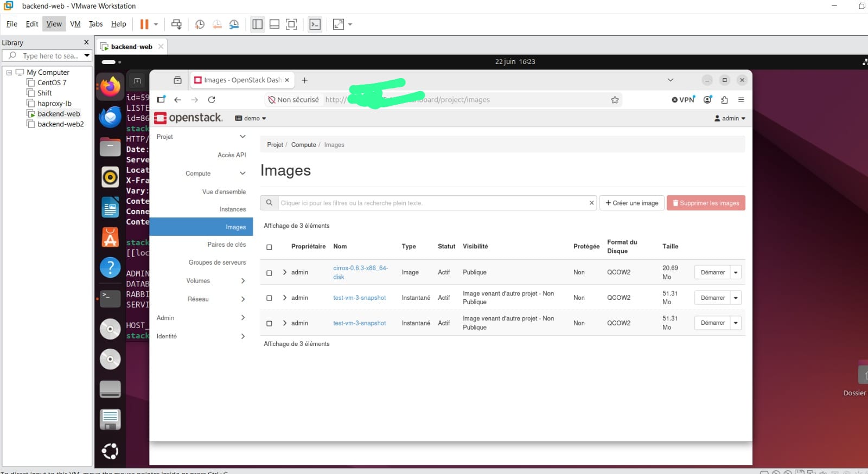Check the last test-vm-3-snapshot row checkbox
Viewport: 868px width, 474px height.
tap(269, 323)
